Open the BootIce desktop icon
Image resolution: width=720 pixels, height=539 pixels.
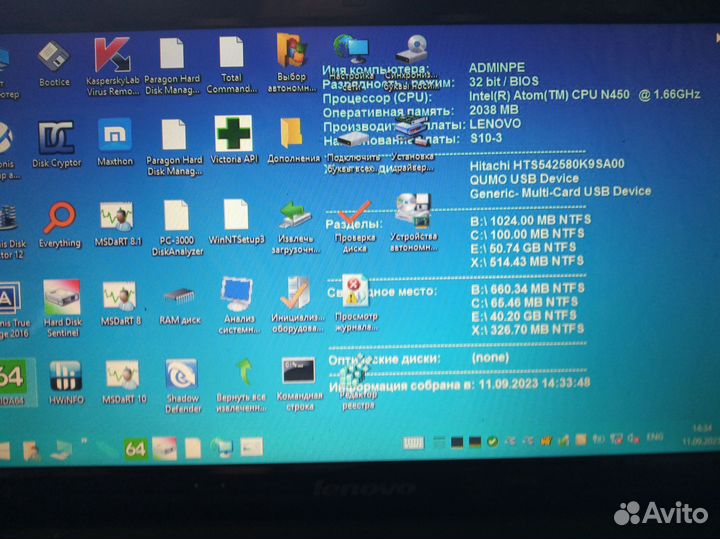(x=54, y=63)
